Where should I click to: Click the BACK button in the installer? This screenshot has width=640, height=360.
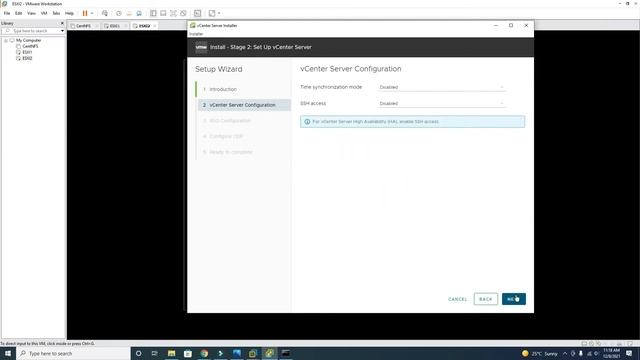coord(486,299)
